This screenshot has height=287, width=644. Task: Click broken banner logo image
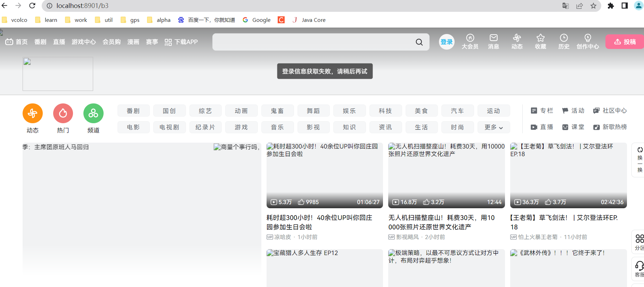pyautogui.click(x=58, y=74)
